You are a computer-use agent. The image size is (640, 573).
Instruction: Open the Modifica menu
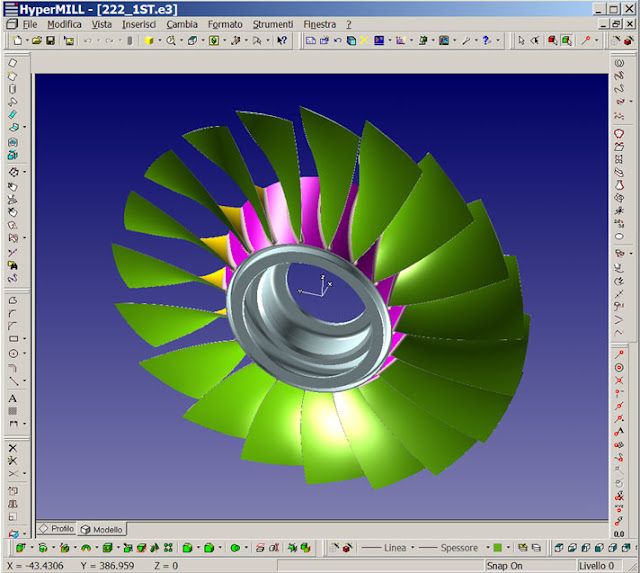pos(64,24)
